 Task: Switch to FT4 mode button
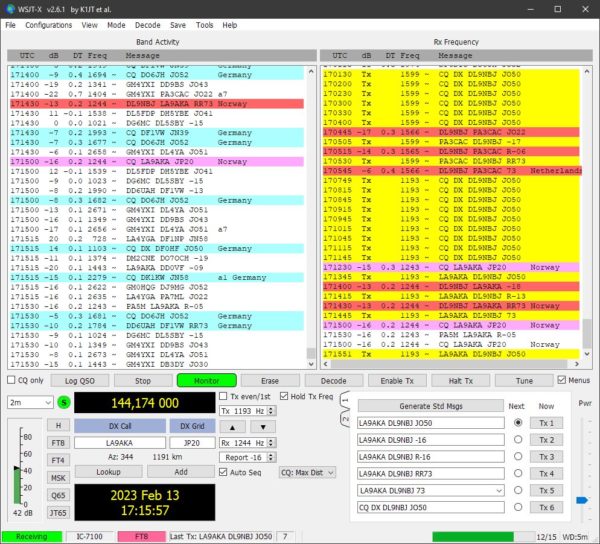[58, 461]
